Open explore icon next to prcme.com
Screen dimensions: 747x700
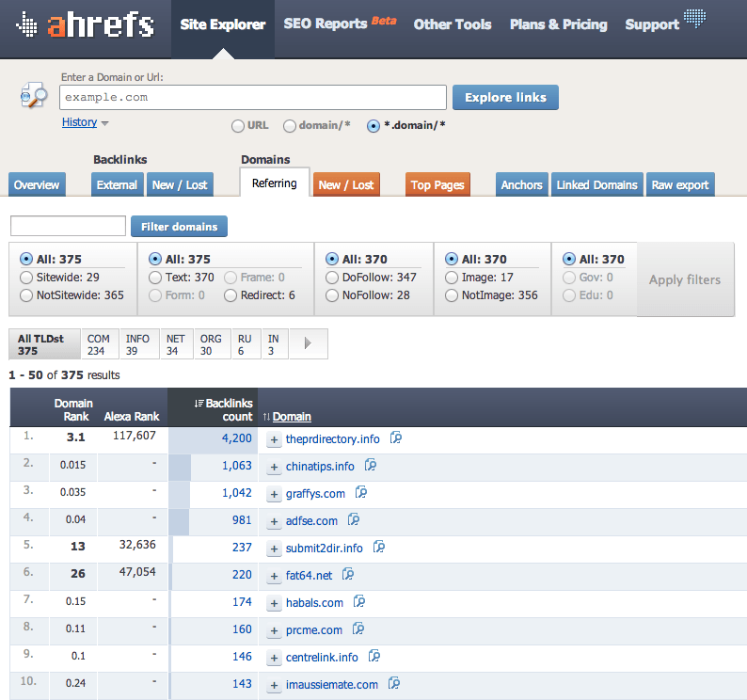tap(358, 629)
